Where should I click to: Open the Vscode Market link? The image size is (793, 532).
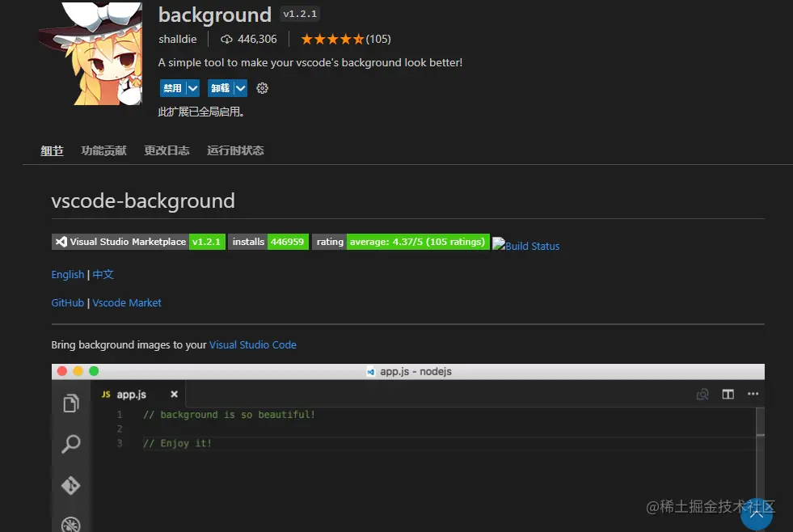tap(127, 303)
